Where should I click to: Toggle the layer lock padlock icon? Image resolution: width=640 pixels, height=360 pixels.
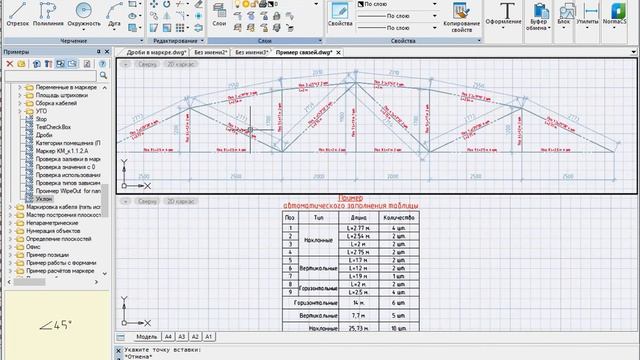coord(253,4)
